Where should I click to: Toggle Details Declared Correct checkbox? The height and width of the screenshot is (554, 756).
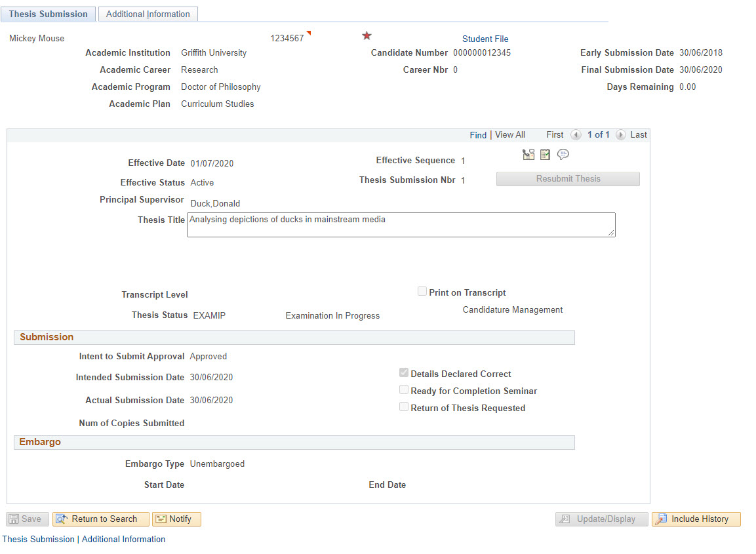pyautogui.click(x=404, y=373)
